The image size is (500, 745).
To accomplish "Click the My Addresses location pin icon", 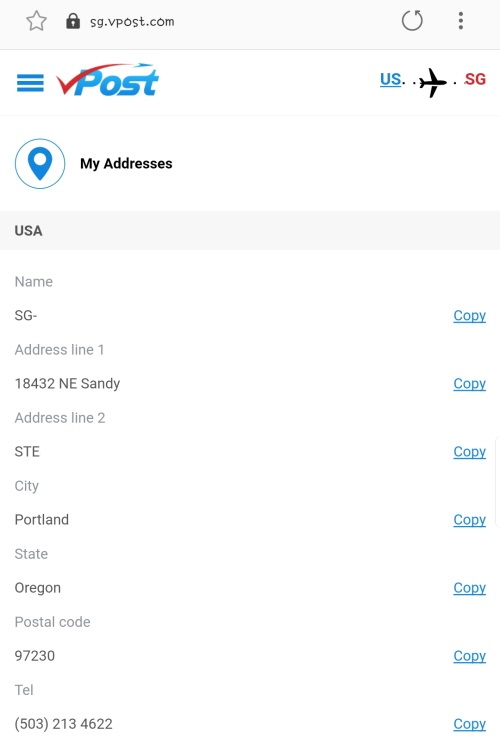I will point(40,163).
